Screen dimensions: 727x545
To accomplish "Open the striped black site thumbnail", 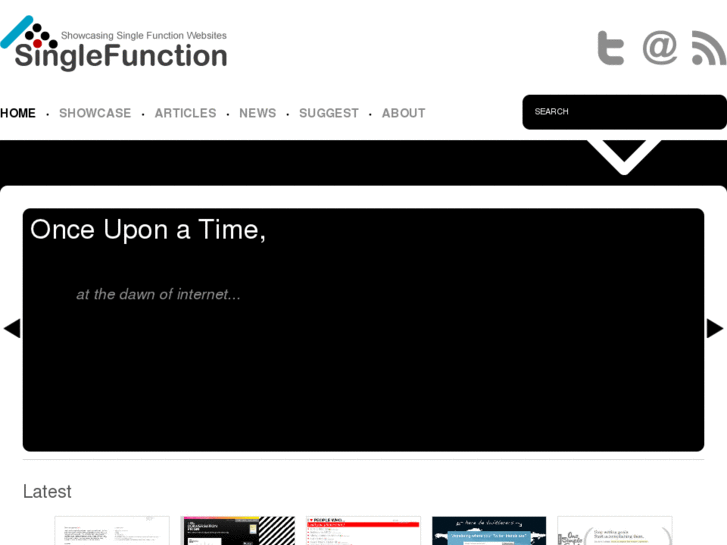I will pos(238,531).
